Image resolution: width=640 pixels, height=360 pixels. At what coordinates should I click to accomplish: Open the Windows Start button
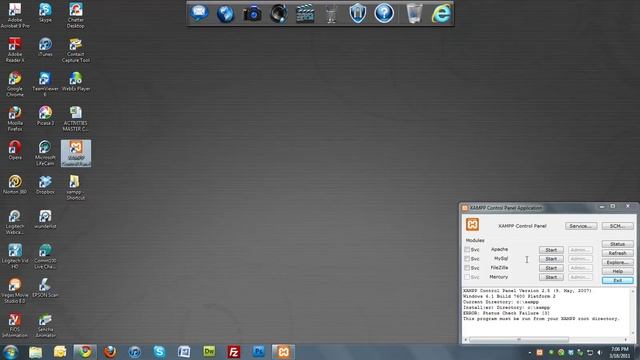(x=10, y=351)
